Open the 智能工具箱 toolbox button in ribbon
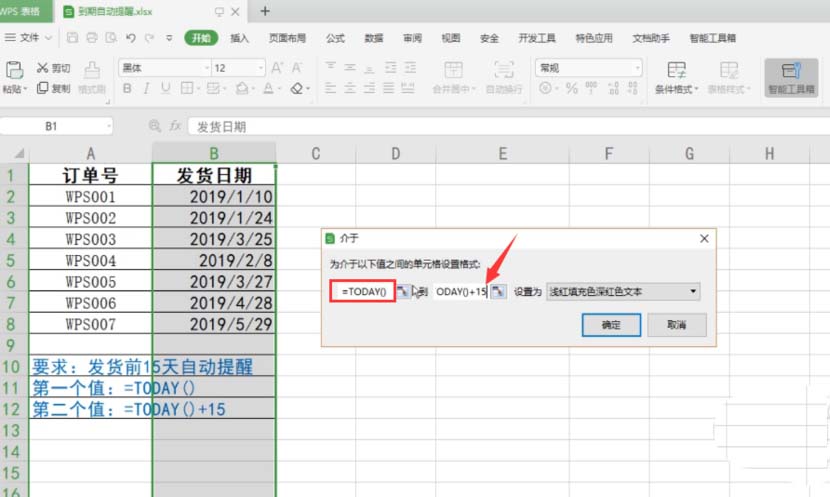Image resolution: width=830 pixels, height=497 pixels. click(x=791, y=76)
